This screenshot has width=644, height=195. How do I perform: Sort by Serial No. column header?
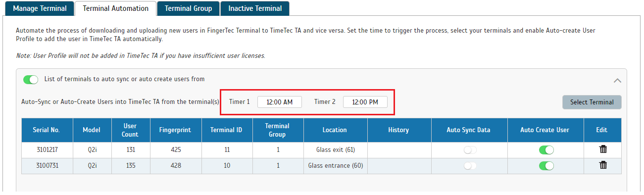point(47,130)
